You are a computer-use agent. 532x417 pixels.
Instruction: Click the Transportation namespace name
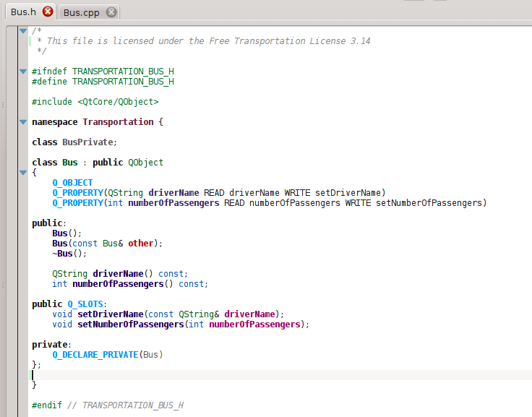pyautogui.click(x=118, y=122)
